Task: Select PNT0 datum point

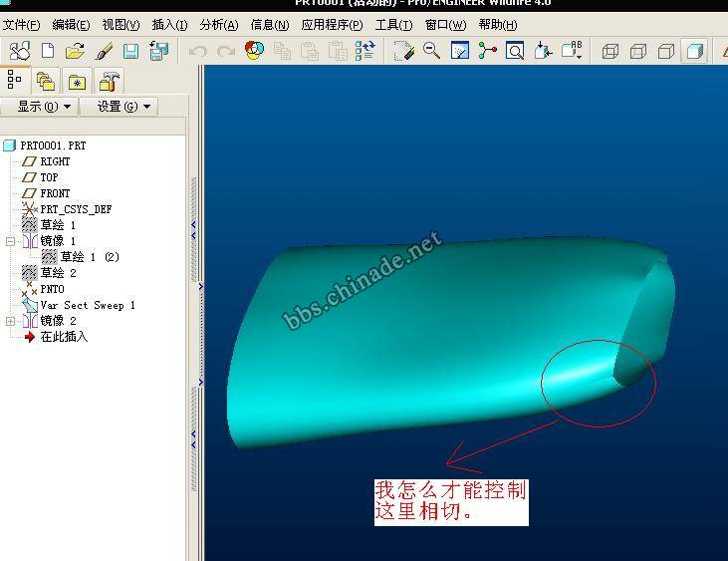Action: pos(52,289)
